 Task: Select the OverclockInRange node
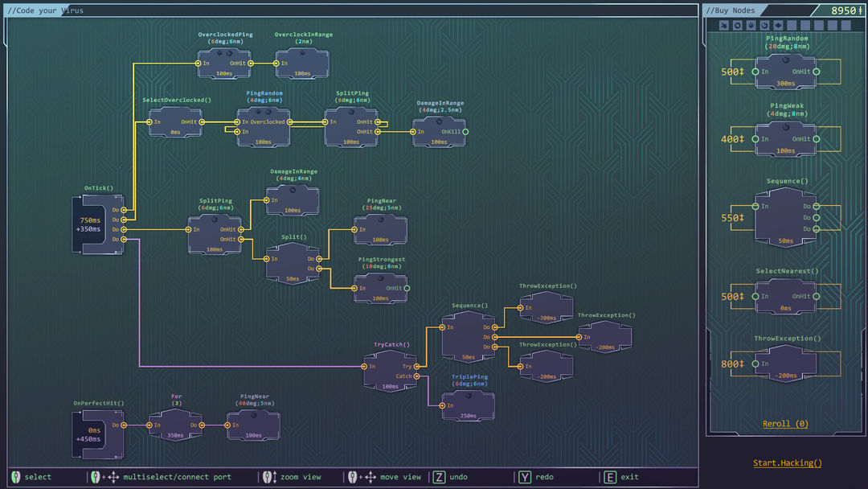tap(303, 63)
